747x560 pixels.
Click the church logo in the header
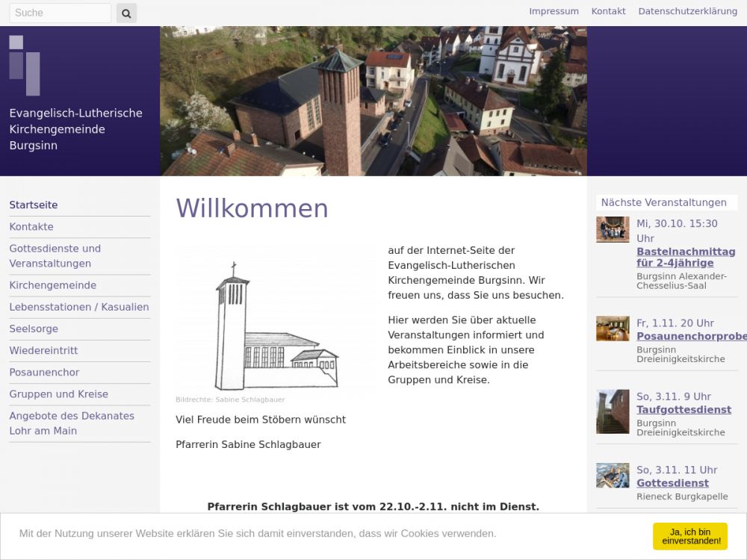pyautogui.click(x=25, y=65)
